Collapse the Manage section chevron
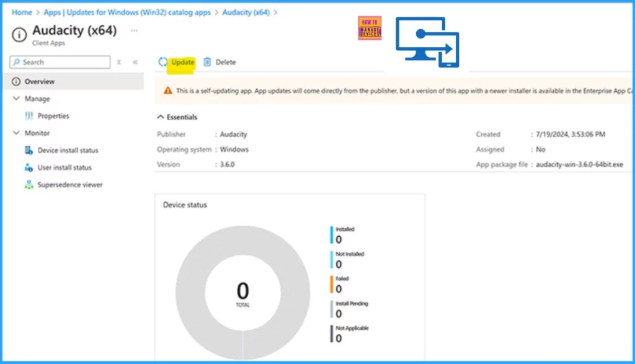This screenshot has height=364, width=635. click(x=16, y=99)
